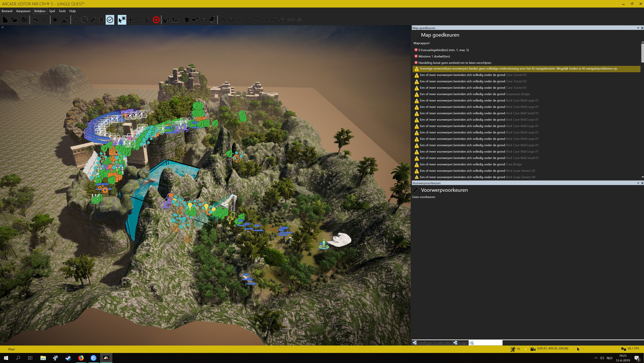The image size is (644, 363).
Task: Click the texture paint palette icon
Action: pyautogui.click(x=187, y=20)
